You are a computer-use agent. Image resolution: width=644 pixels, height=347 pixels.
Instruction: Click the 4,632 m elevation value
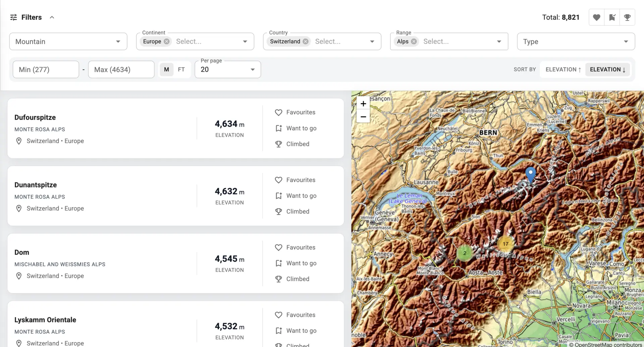click(230, 191)
